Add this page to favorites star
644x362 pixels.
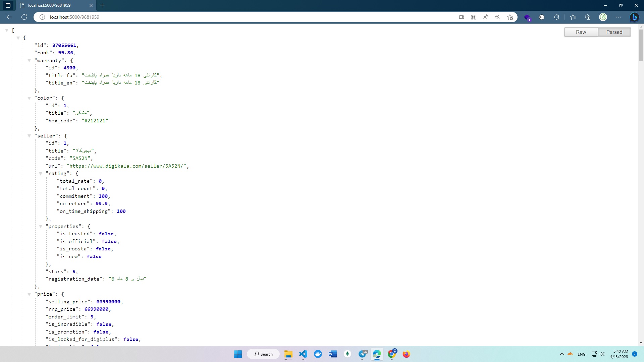pos(510,17)
